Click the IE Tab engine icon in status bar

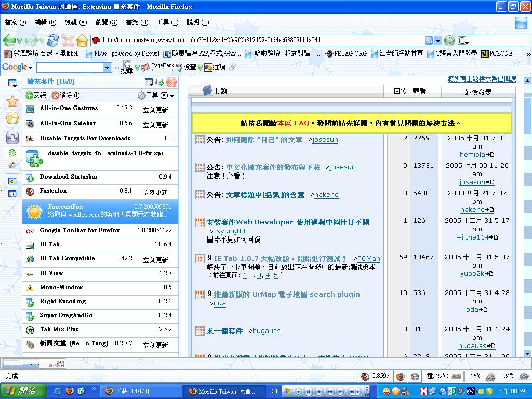(415, 376)
